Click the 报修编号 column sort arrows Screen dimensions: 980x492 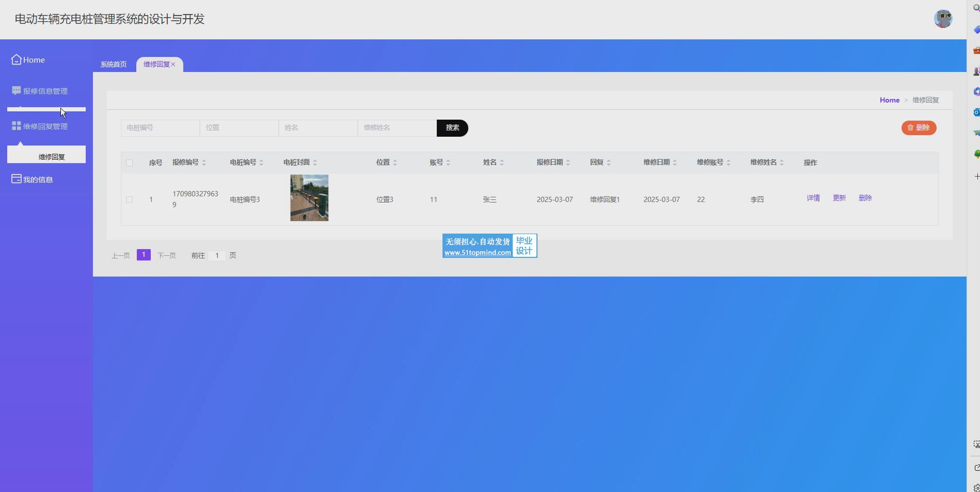click(x=204, y=163)
